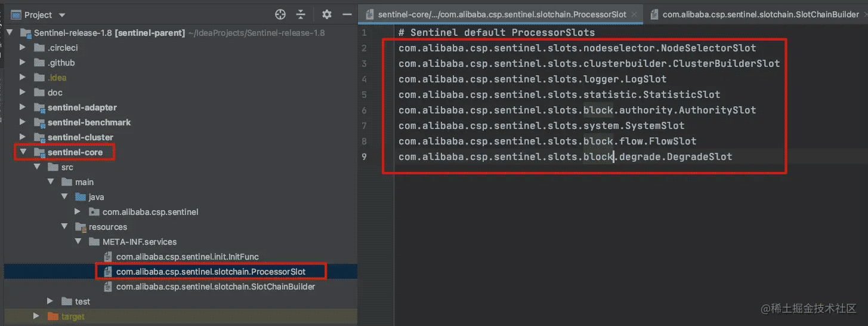Close the ProcessorSlot editor tab
The height and width of the screenshot is (326, 868).
(x=634, y=14)
